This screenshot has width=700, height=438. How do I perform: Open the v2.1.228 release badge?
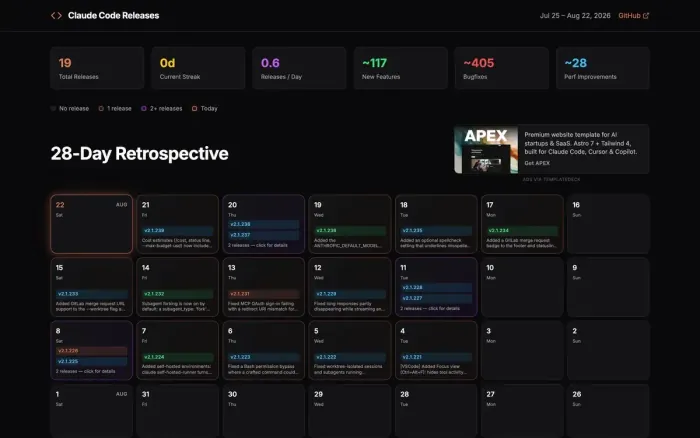coord(436,288)
